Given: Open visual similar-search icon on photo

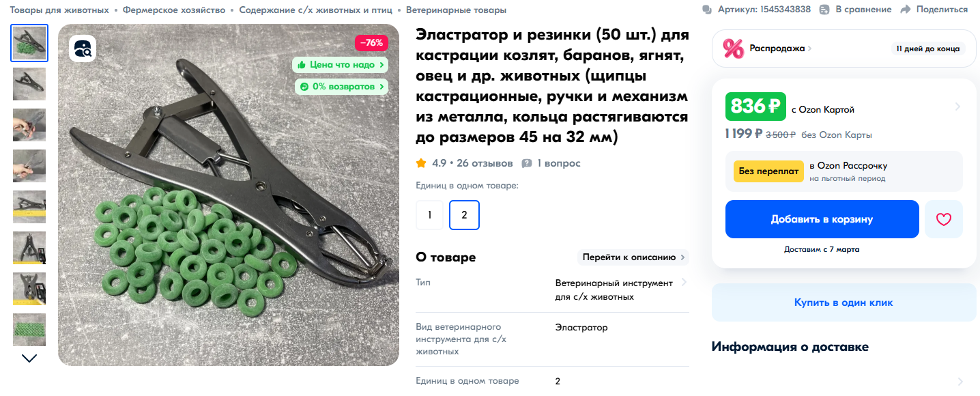Looking at the screenshot, I should [83, 48].
